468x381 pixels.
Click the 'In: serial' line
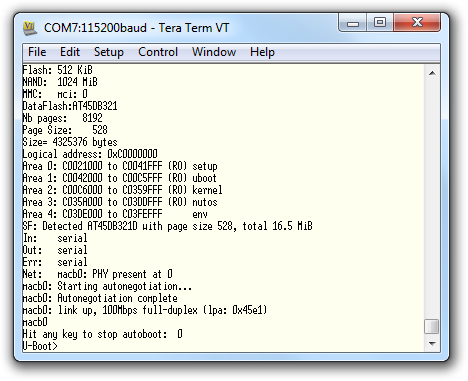click(55, 238)
